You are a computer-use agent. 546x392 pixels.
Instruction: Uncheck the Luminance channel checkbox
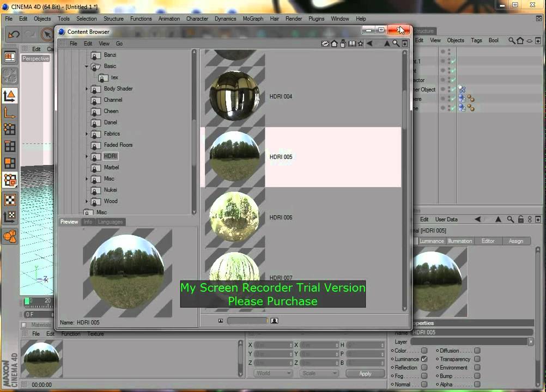pyautogui.click(x=424, y=359)
